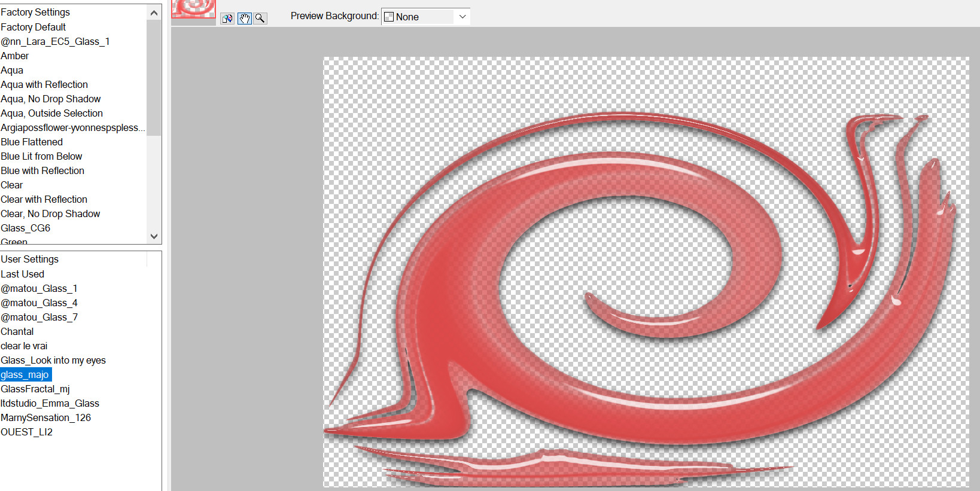The height and width of the screenshot is (491, 980).
Task: Select MarnySensation_126 user preset
Action: coord(46,417)
